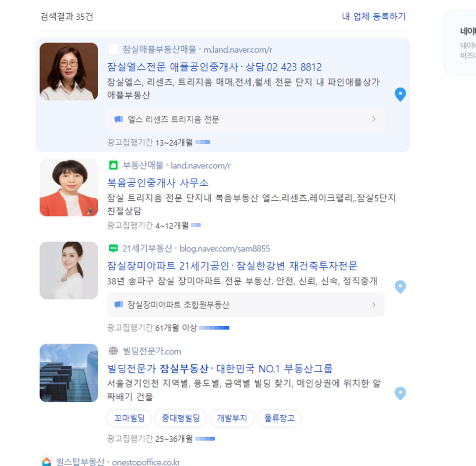Click the 빌딩전문가 building thumbnail image
Screen dimensions: 476x466
click(69, 373)
